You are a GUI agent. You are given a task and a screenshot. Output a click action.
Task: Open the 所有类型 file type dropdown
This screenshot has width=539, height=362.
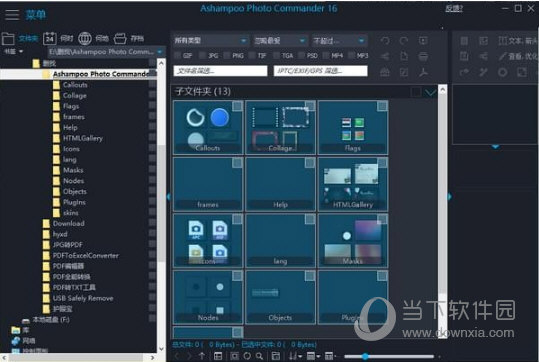[210, 41]
